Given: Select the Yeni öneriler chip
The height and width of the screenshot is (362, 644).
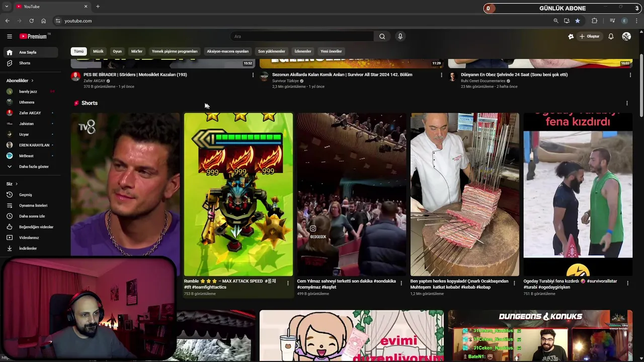Looking at the screenshot, I should (x=331, y=51).
